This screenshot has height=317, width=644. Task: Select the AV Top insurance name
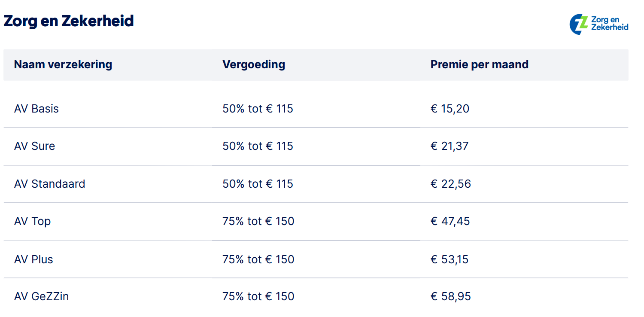[x=33, y=222]
